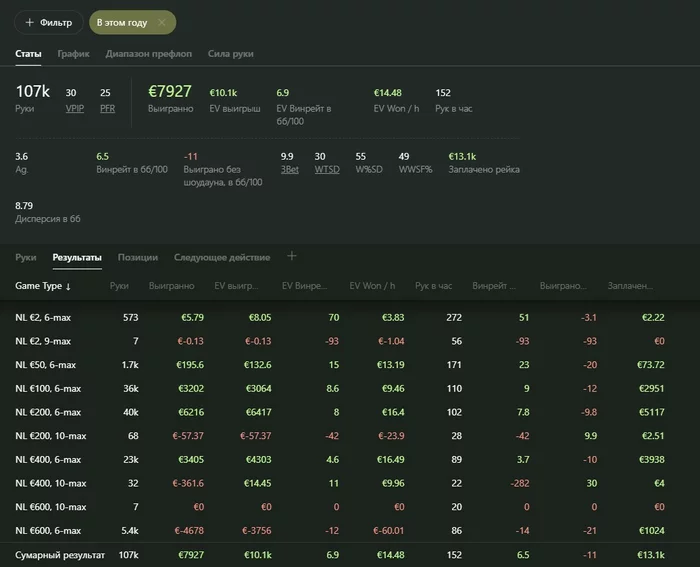This screenshot has width=700, height=567.
Task: Add a new report tab with plus icon
Action: click(292, 256)
